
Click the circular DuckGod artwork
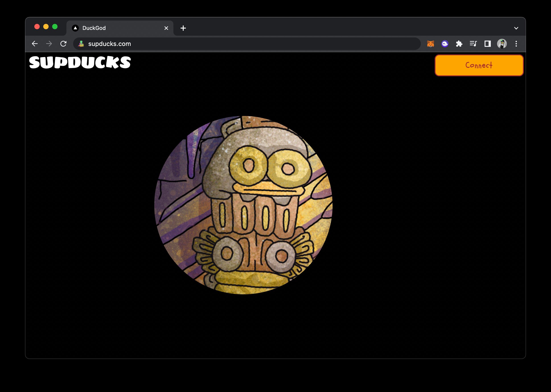click(x=243, y=205)
